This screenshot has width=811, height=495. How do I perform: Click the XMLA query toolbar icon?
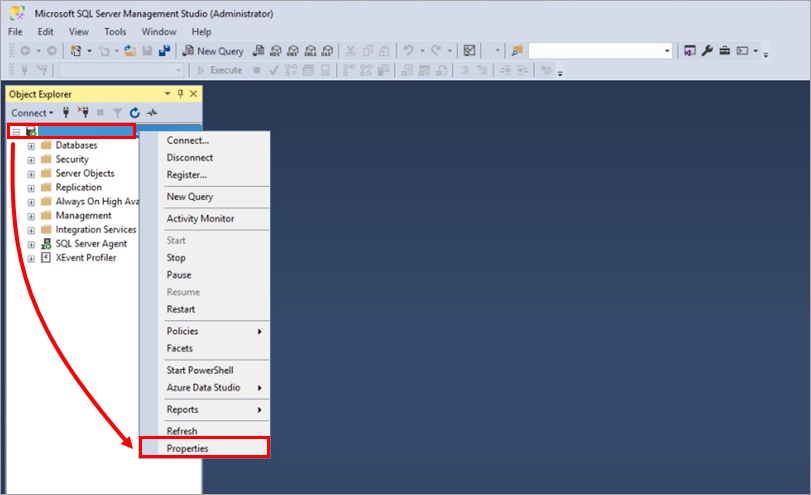(310, 51)
